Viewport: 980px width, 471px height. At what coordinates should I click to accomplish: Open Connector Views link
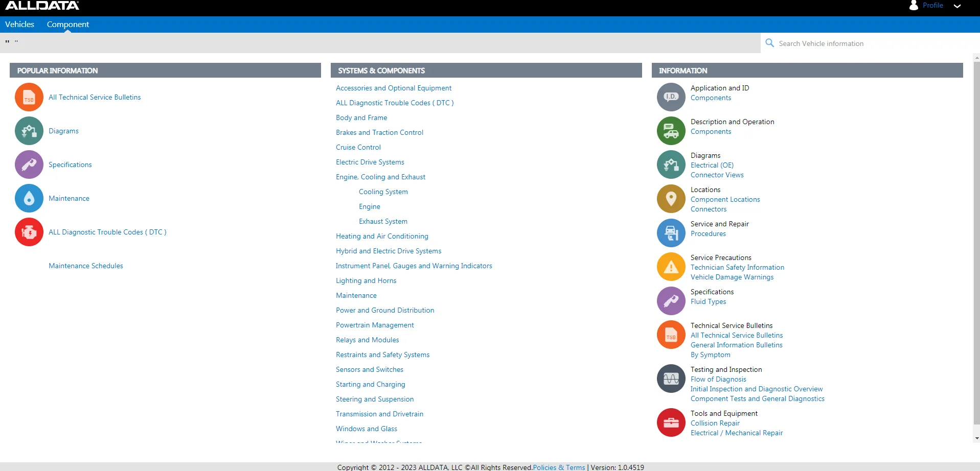click(x=717, y=175)
